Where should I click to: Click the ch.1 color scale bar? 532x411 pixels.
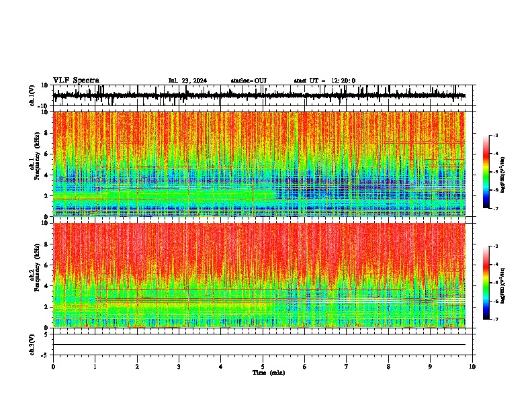486,172
